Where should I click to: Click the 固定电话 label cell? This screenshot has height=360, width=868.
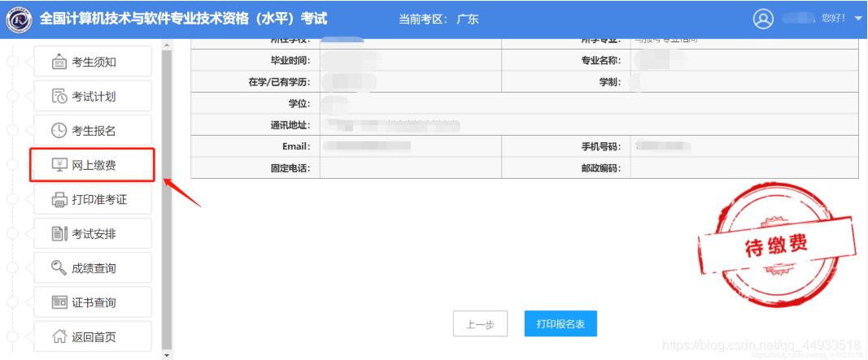point(255,168)
